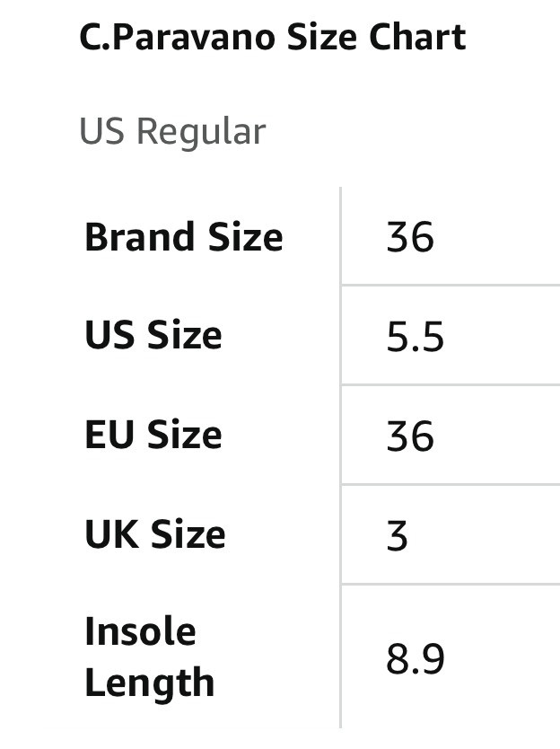The height and width of the screenshot is (749, 560).
Task: Click the word Regular in the subtitle
Action: tap(201, 132)
